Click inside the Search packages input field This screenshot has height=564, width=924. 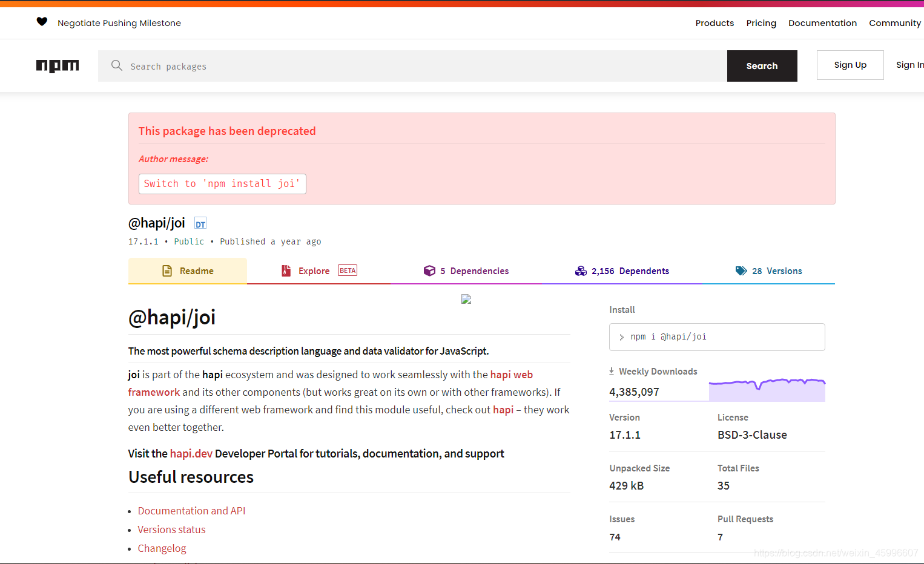(x=363, y=66)
